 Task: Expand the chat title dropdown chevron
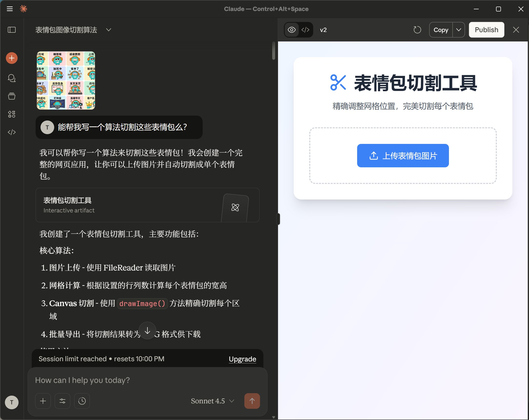click(x=108, y=30)
